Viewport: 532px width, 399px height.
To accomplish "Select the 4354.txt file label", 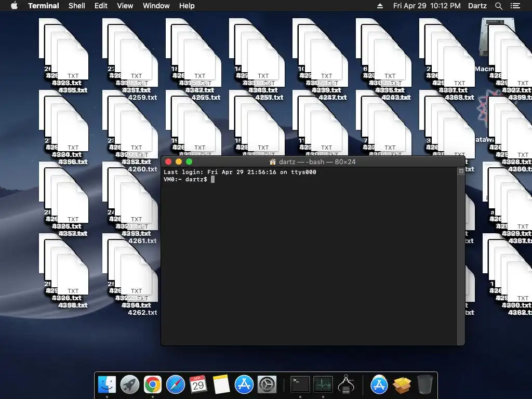I will 137,305.
